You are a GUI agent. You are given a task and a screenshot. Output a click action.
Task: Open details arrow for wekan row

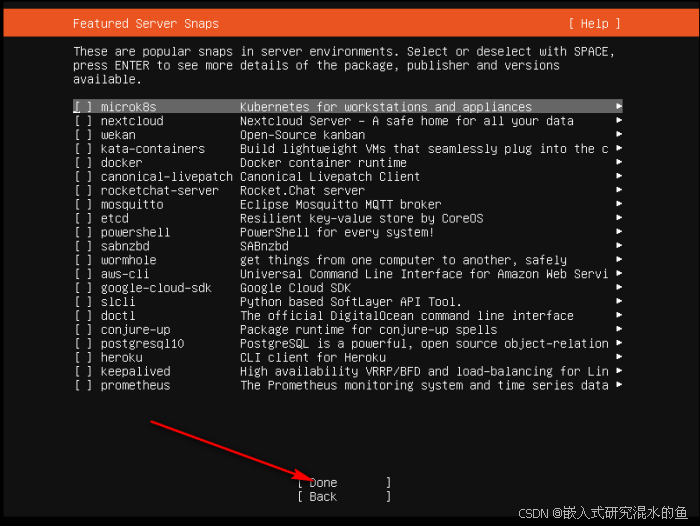[619, 134]
